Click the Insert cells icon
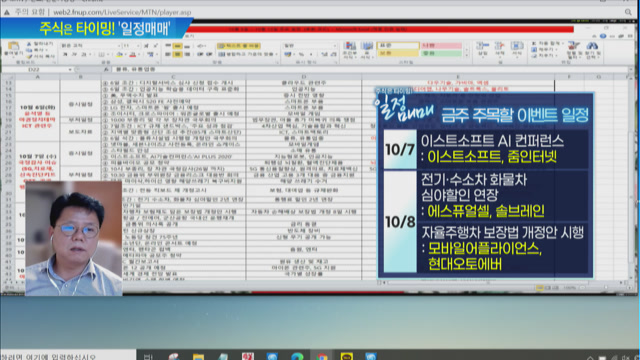 pyautogui.click(x=482, y=49)
